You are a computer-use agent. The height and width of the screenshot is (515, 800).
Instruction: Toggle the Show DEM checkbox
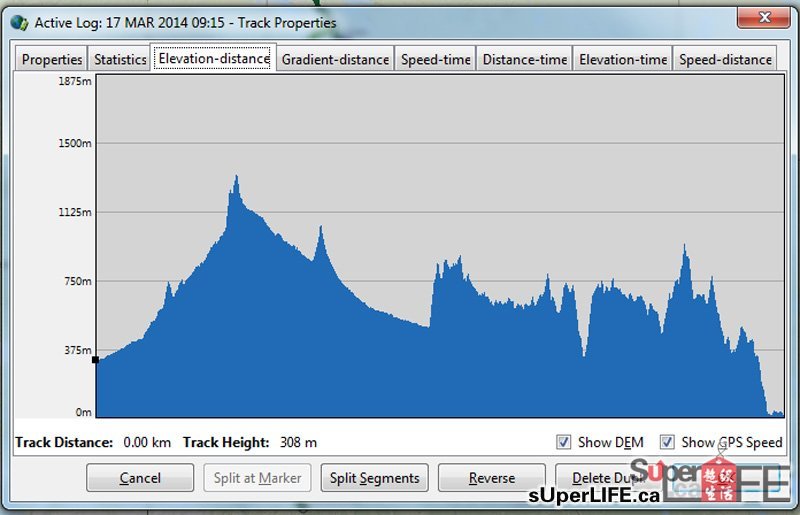click(563, 442)
